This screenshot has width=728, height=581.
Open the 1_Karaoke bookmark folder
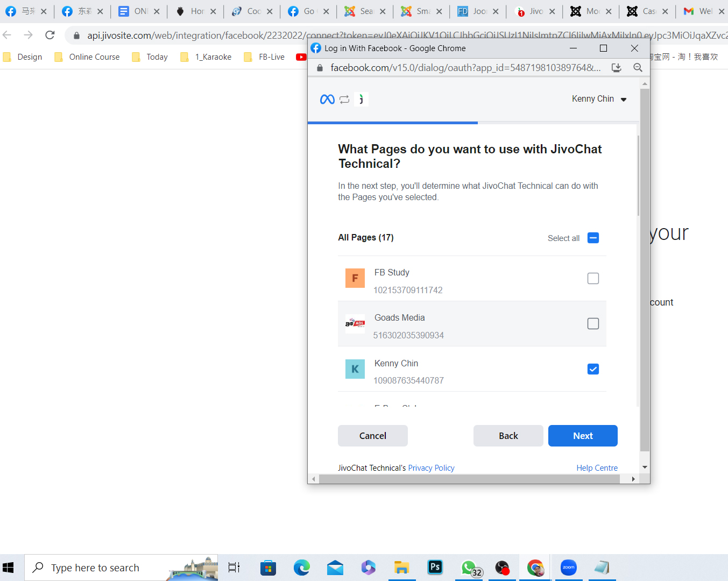(x=206, y=57)
